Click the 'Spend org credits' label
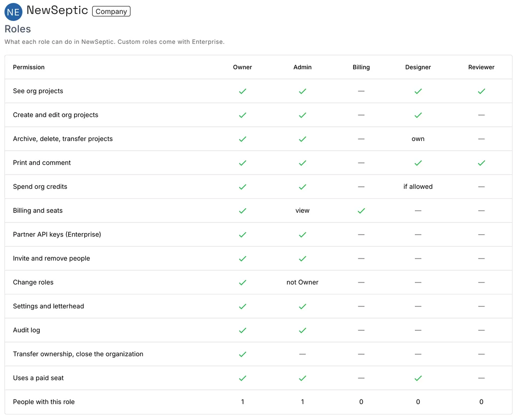Viewport: 518px width, 420px height. (40, 187)
